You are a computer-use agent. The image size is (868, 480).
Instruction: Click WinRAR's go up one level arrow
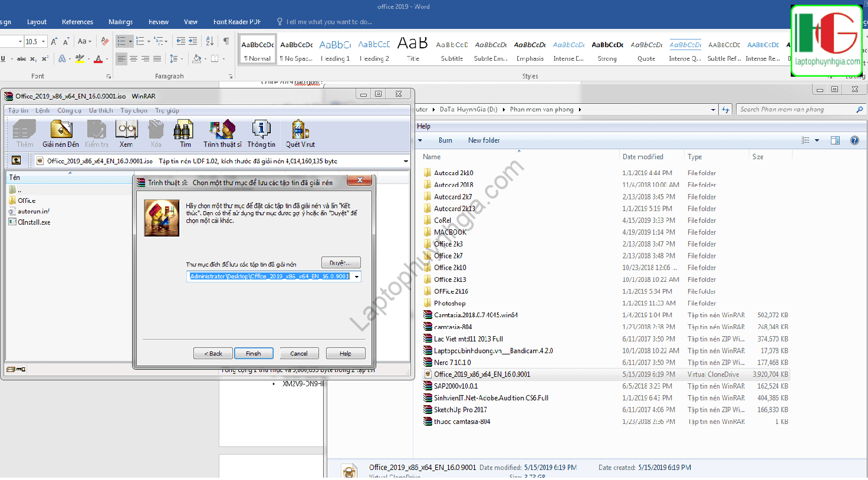16,160
